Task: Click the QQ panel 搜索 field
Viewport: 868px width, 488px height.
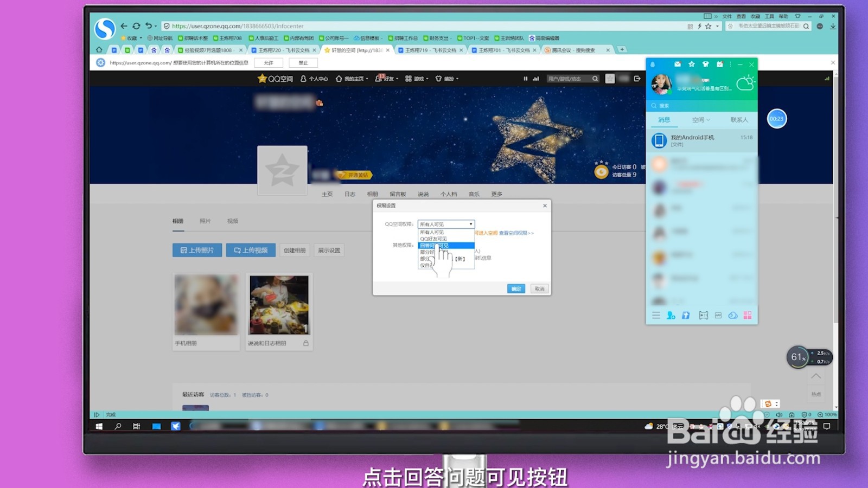Action: pos(701,106)
